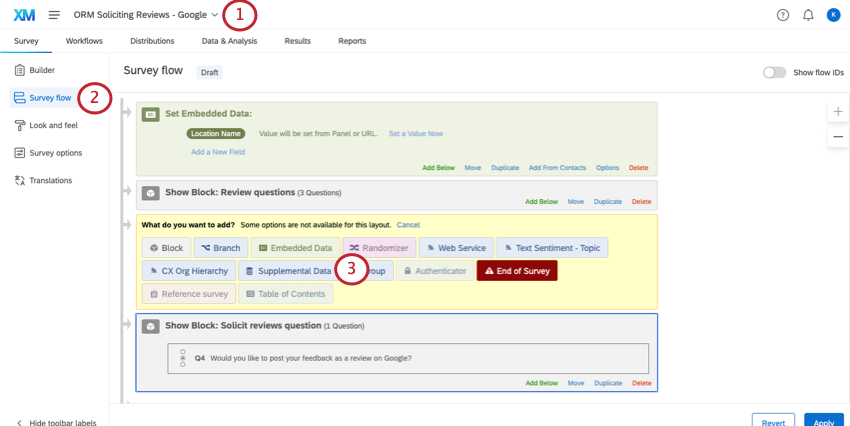The width and height of the screenshot is (850, 426).
Task: Zoom out with the minus button
Action: point(838,137)
